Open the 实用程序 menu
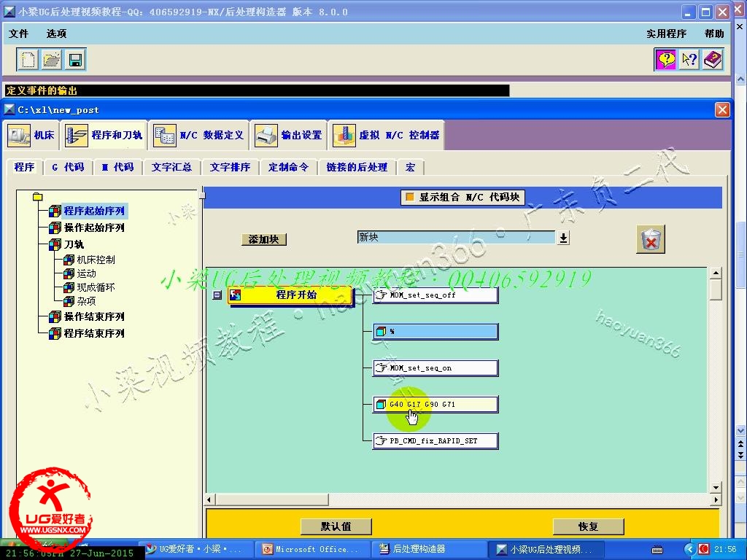This screenshot has height=560, width=747. tap(666, 34)
